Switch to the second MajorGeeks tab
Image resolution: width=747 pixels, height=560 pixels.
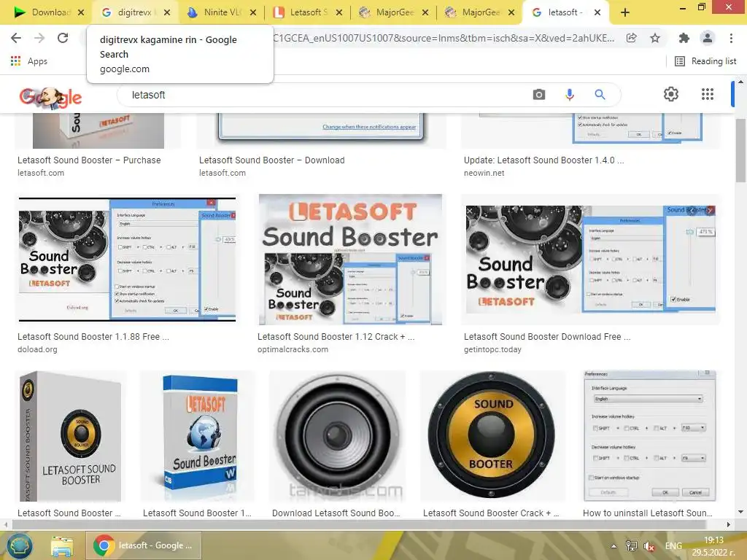point(479,12)
